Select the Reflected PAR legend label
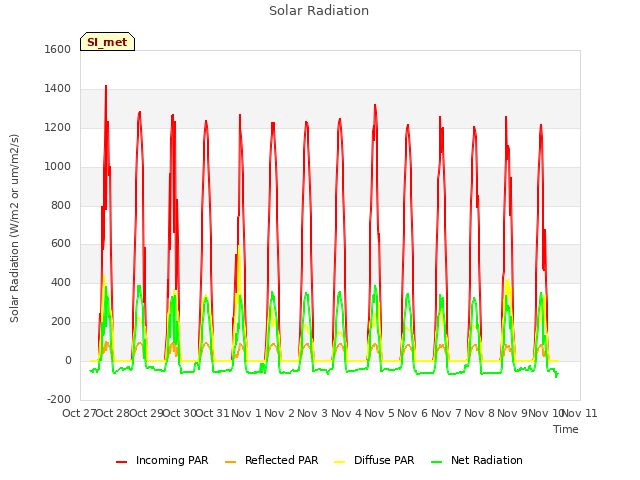Screen dimensions: 640x480 tap(282, 460)
